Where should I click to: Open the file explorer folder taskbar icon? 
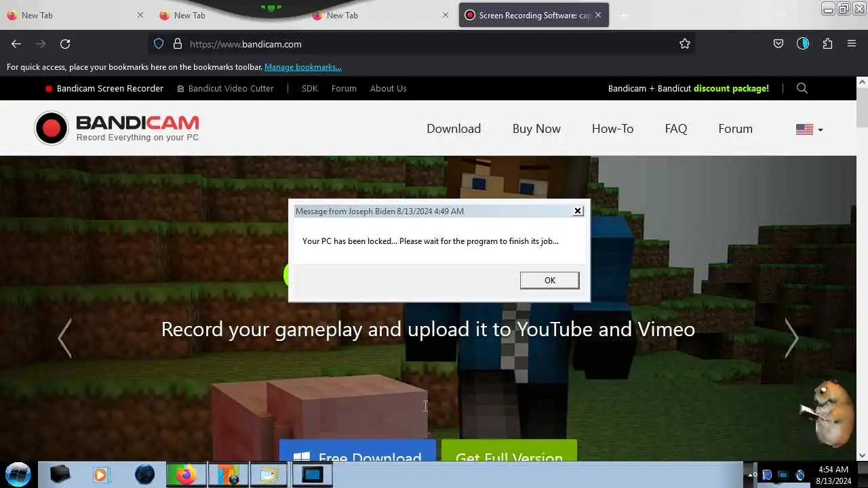tap(269, 474)
